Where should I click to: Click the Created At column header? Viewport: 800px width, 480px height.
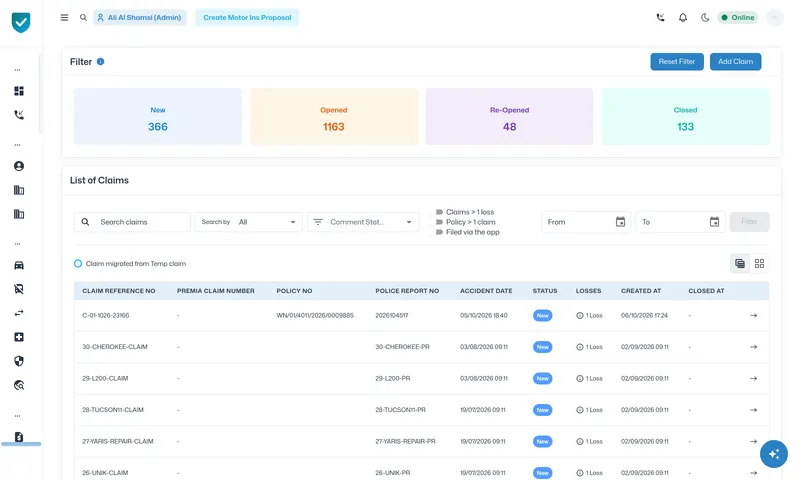640,291
